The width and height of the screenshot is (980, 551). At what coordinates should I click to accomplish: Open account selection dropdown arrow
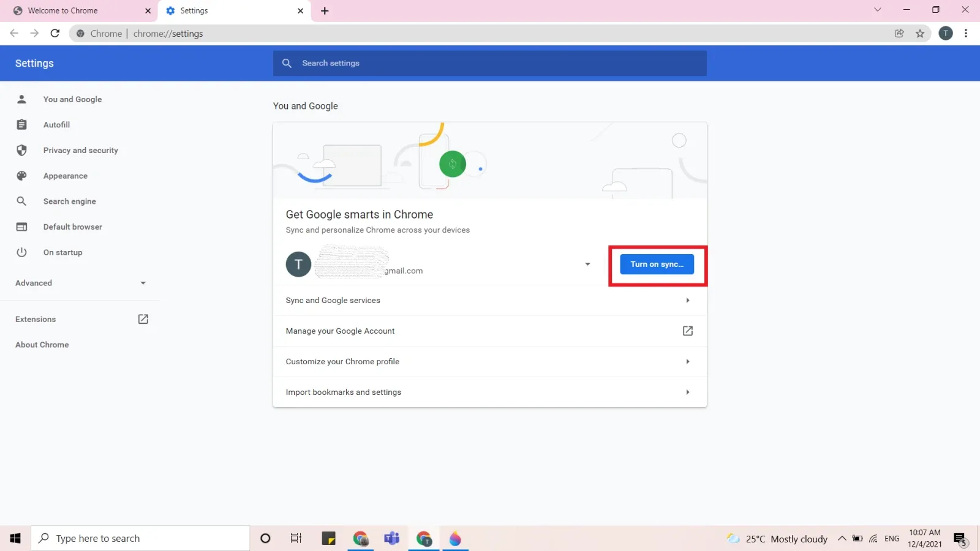click(x=587, y=264)
